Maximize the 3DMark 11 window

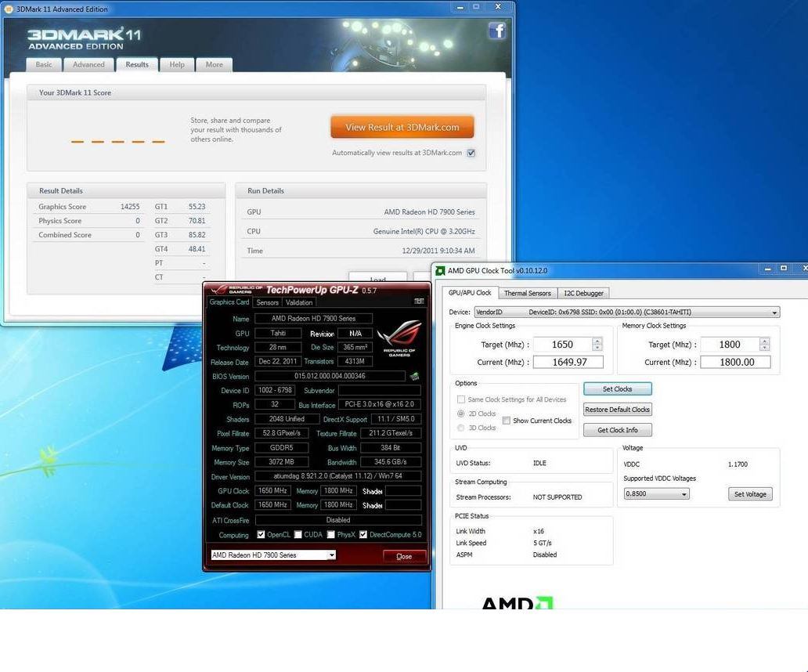[476, 7]
